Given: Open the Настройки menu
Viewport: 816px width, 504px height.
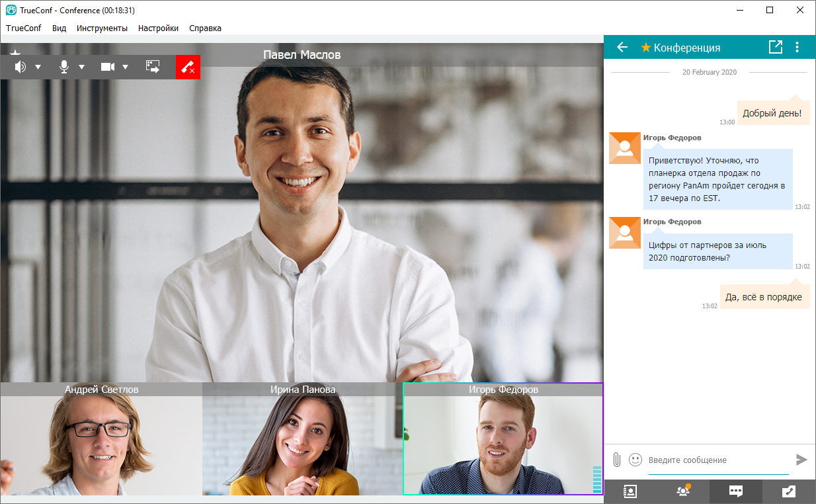Looking at the screenshot, I should [158, 28].
